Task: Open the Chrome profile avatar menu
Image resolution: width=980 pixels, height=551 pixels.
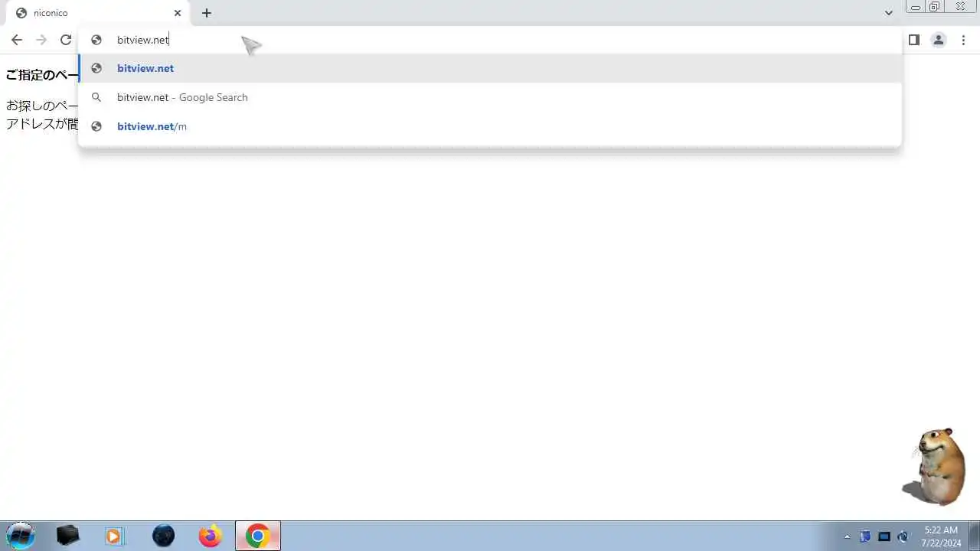Action: pos(939,40)
